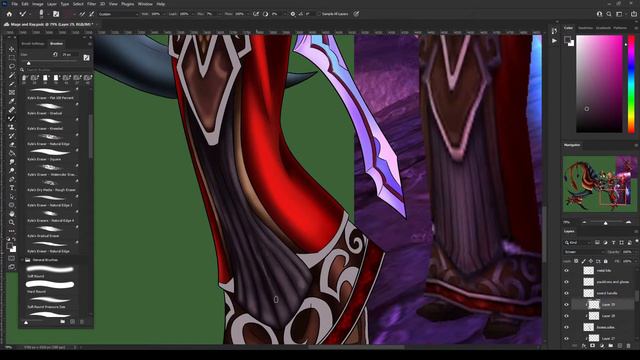Choose Kyle's Eraser - Square brush
The image size is (640, 360).
tap(50, 154)
